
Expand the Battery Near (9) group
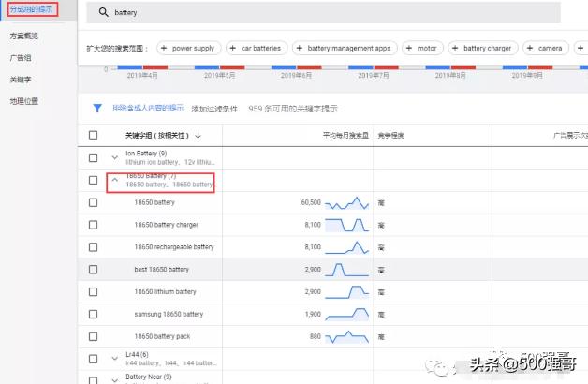115,380
